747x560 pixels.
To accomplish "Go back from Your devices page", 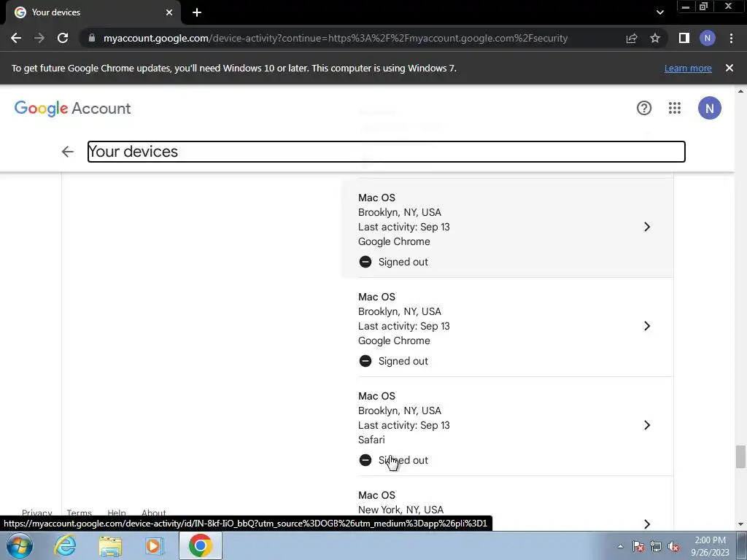I will 68,152.
